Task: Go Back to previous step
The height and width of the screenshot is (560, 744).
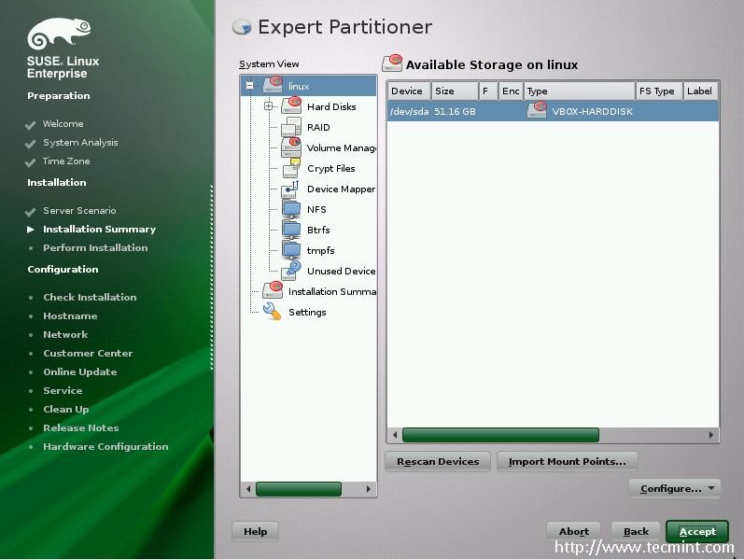Action: [x=636, y=531]
